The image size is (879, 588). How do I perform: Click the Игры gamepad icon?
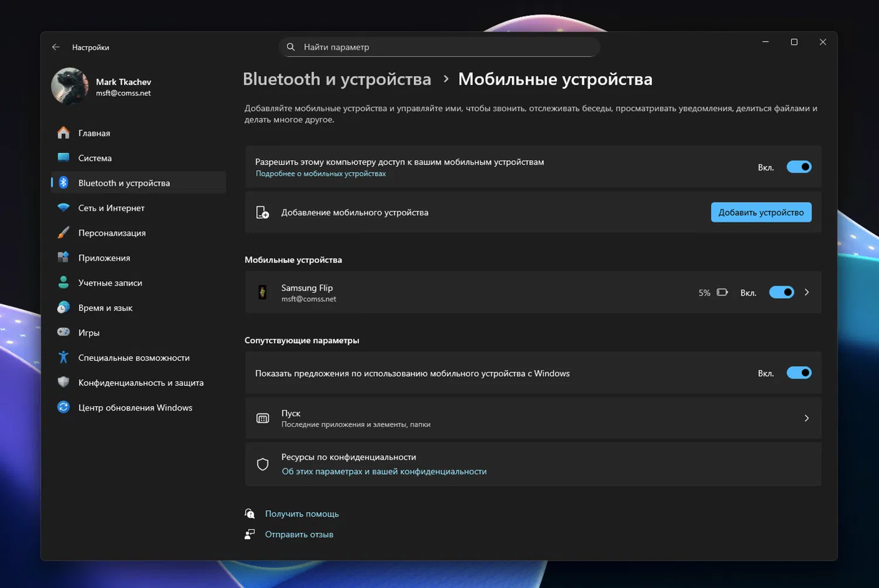(63, 332)
